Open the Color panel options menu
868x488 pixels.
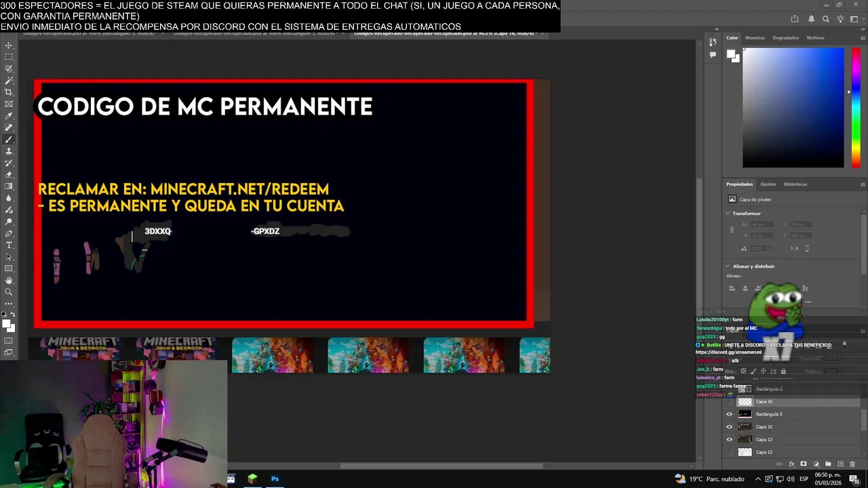pyautogui.click(x=863, y=38)
